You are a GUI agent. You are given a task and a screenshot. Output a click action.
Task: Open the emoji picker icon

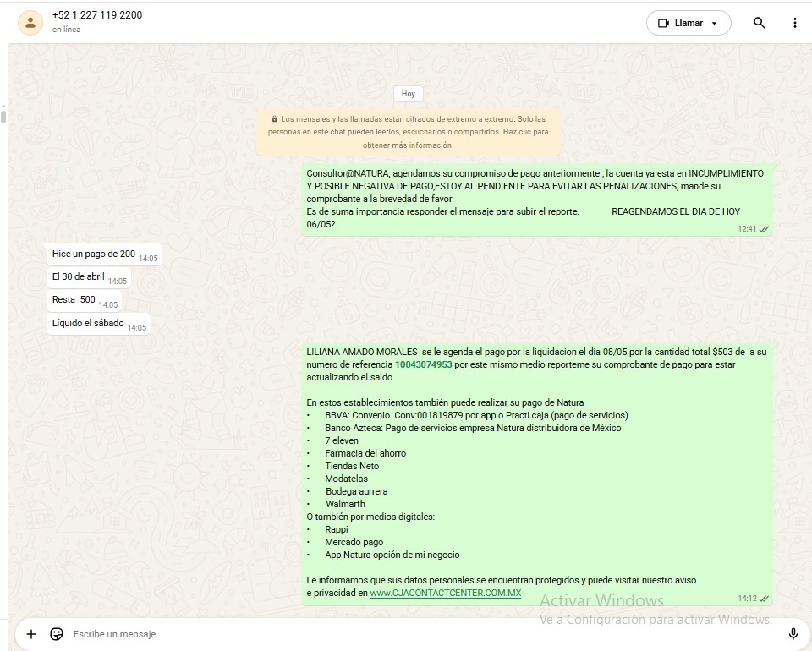coord(57,634)
